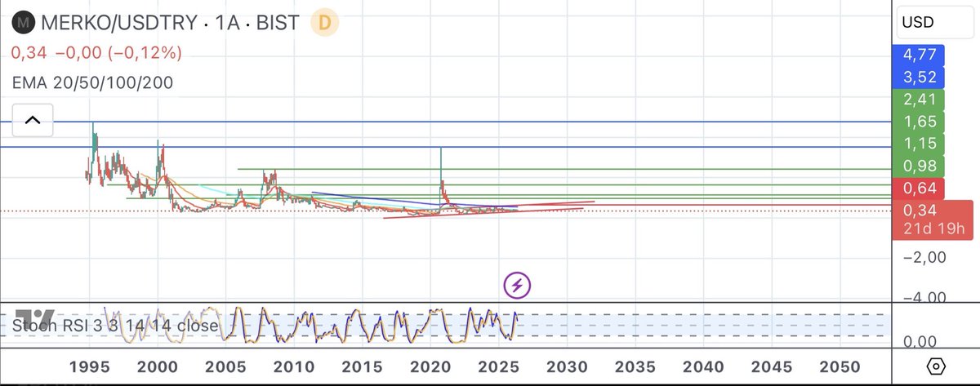Click the 0,34 −0,00 (−0,12%) price change text

pos(96,53)
